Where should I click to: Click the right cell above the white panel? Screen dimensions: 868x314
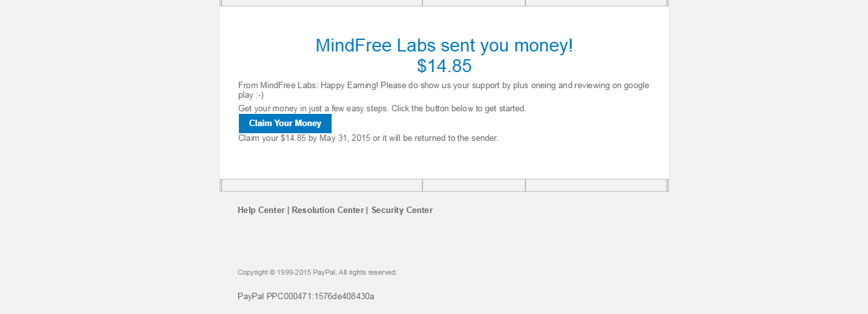coord(596,3)
